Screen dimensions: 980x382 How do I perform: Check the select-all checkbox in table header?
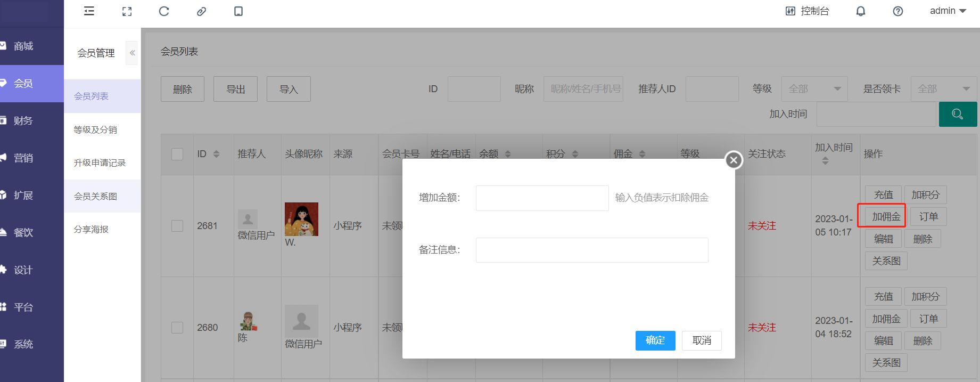(177, 154)
